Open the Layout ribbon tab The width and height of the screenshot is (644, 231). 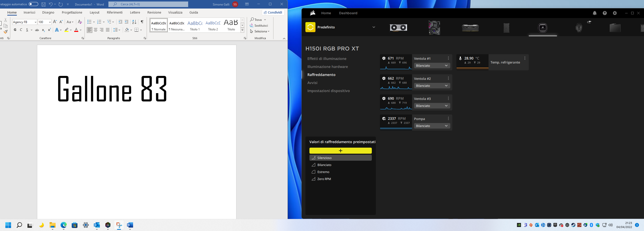(95, 12)
